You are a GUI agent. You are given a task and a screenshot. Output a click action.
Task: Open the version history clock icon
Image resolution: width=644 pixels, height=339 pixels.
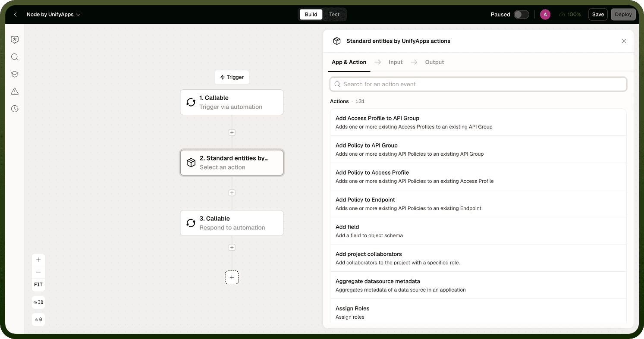15,109
